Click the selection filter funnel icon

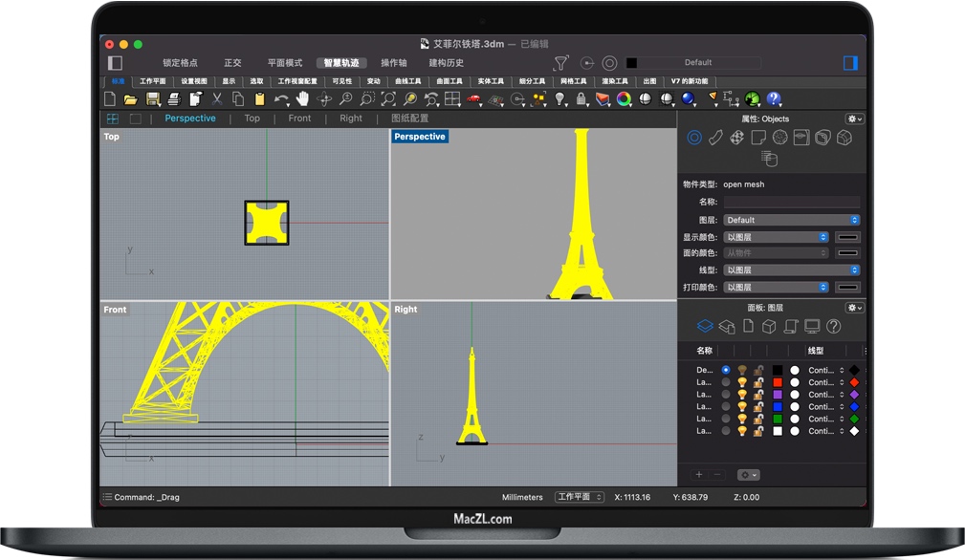pyautogui.click(x=561, y=63)
